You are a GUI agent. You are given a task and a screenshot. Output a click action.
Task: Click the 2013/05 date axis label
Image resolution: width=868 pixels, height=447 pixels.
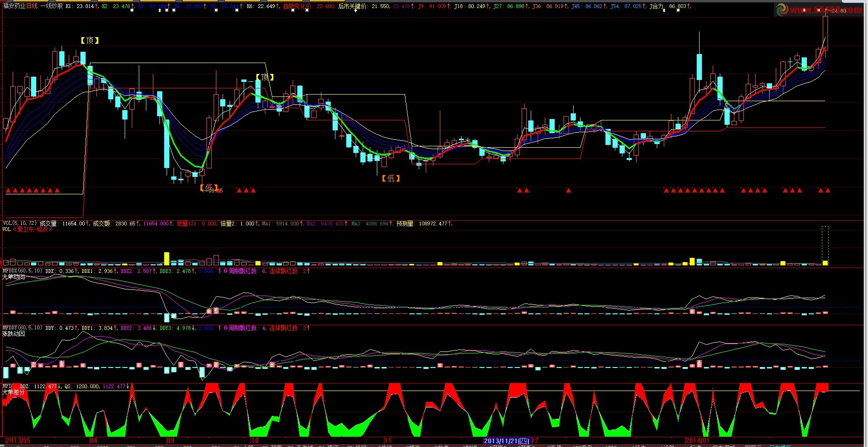click(18, 441)
